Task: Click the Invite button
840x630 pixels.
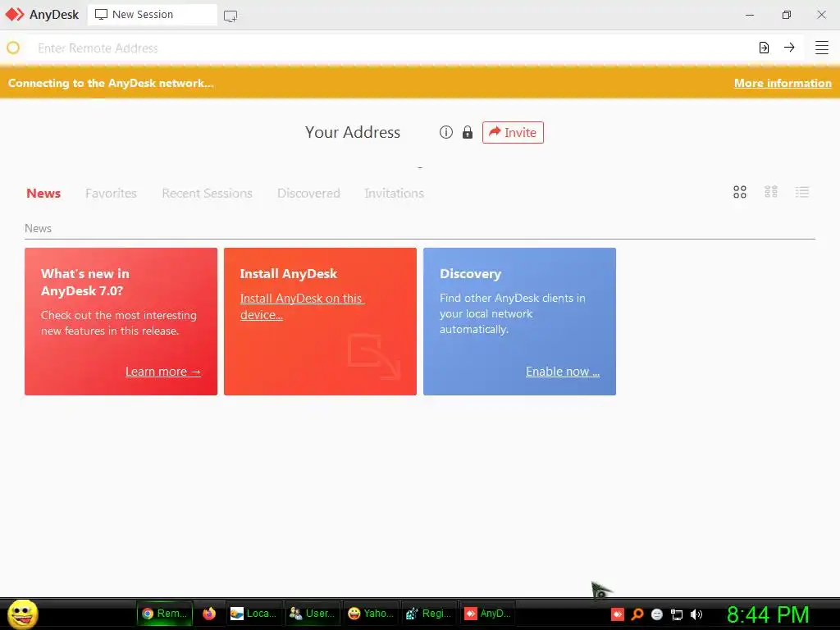Action: [513, 132]
